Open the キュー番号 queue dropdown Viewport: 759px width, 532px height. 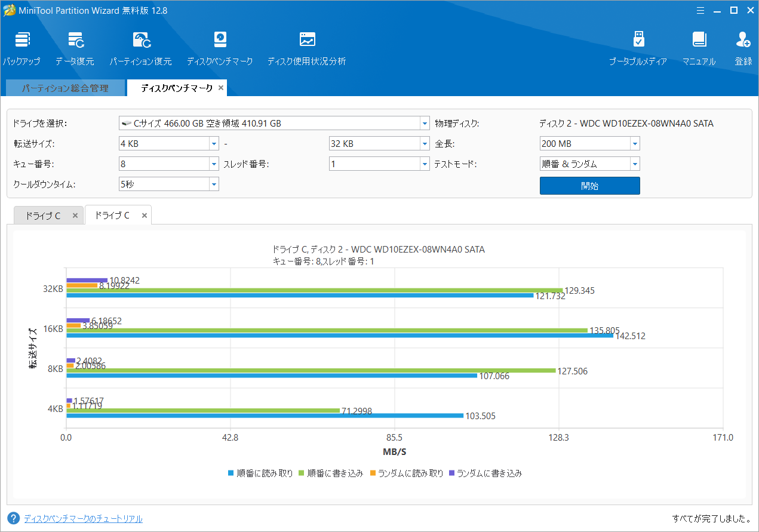pos(214,164)
